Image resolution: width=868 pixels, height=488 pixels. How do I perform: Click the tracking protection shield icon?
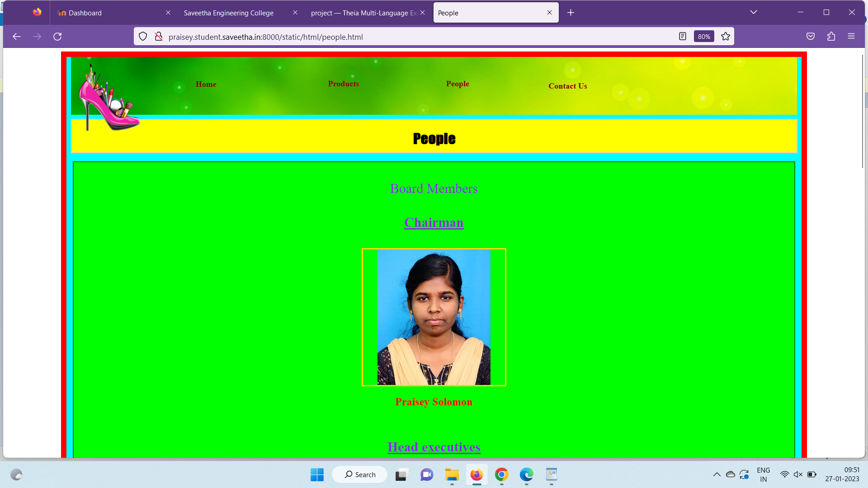click(x=143, y=36)
